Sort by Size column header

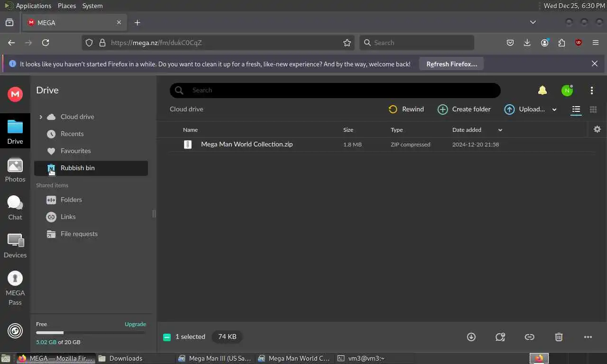coord(348,129)
